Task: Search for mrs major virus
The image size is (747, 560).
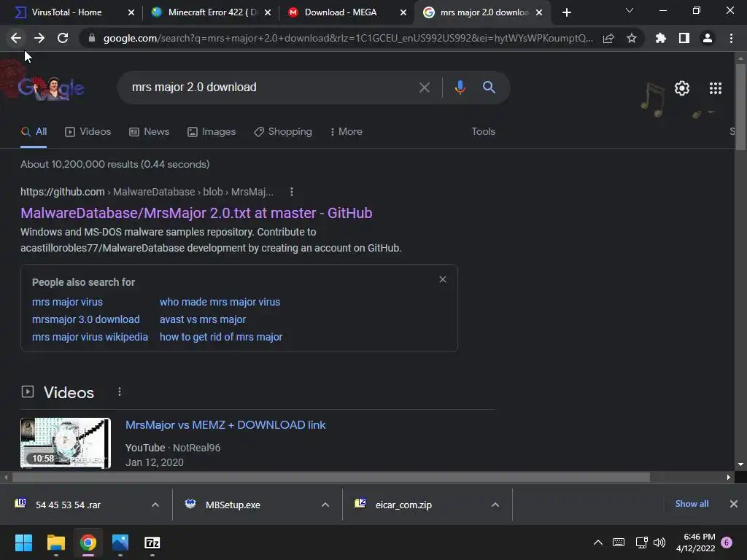Action: [x=67, y=302]
